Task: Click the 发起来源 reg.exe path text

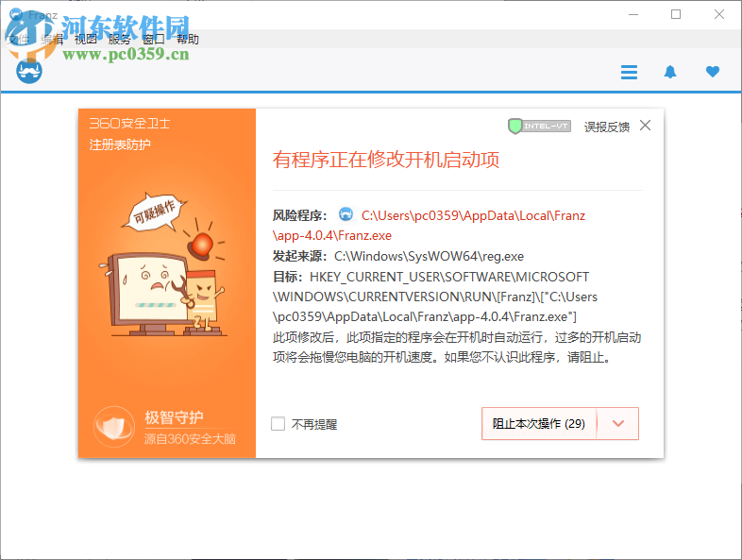Action: point(429,256)
